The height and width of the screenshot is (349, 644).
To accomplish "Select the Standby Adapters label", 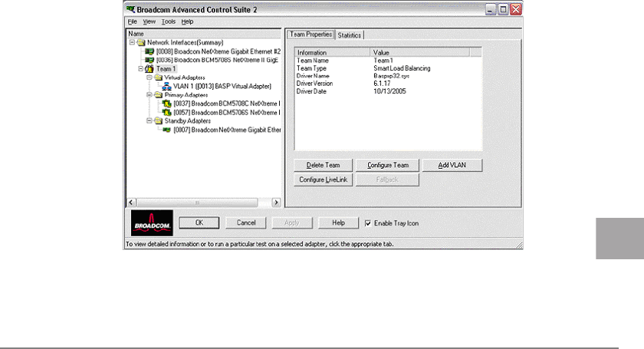I will click(188, 121).
